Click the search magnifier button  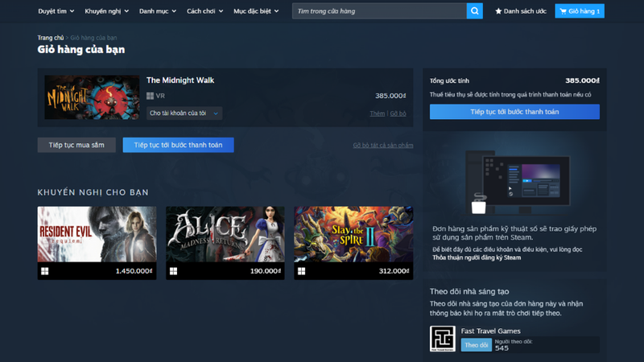(x=474, y=11)
